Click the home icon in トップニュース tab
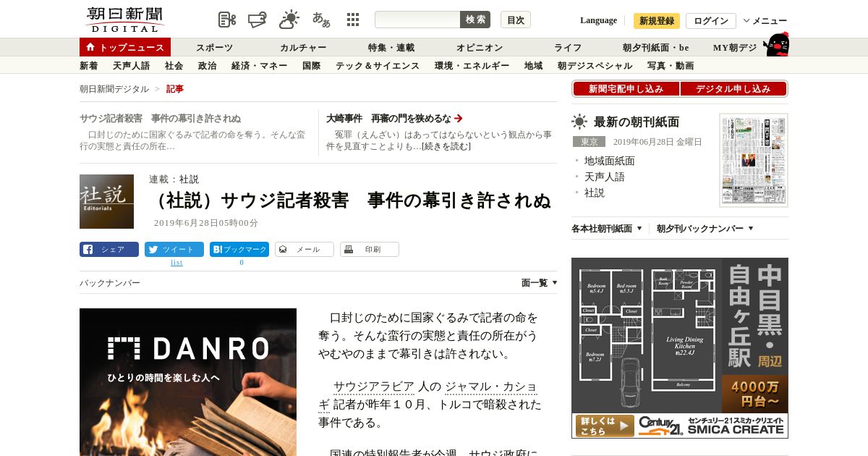The image size is (868, 456). (x=90, y=47)
